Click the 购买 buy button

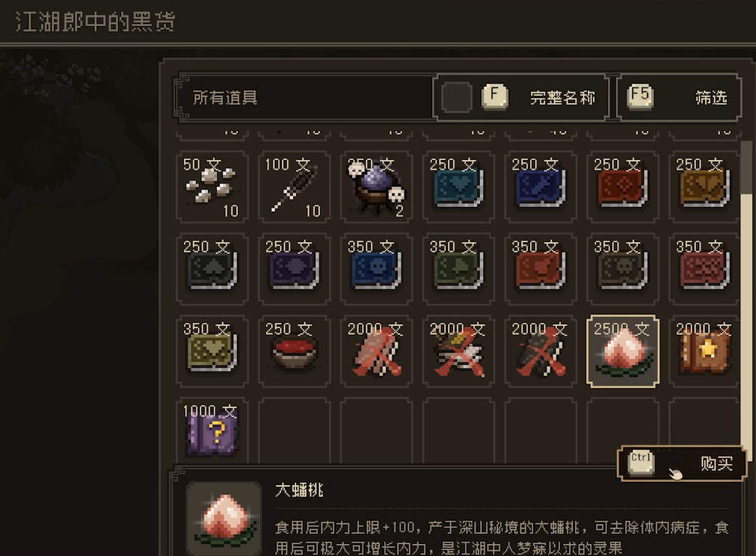[682, 463]
